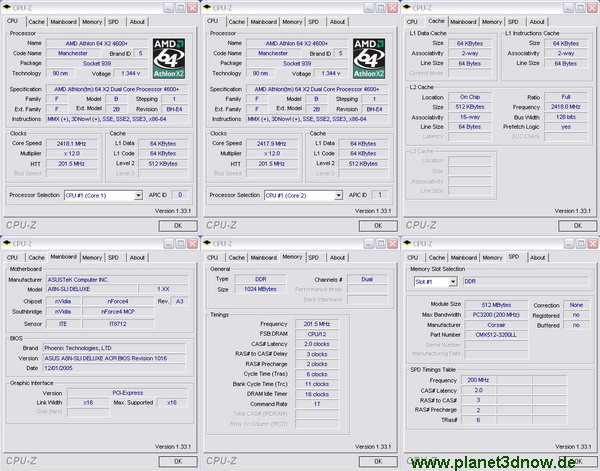This screenshot has width=600, height=471.
Task: Click the Bus Width 128 bits value
Action: (566, 117)
